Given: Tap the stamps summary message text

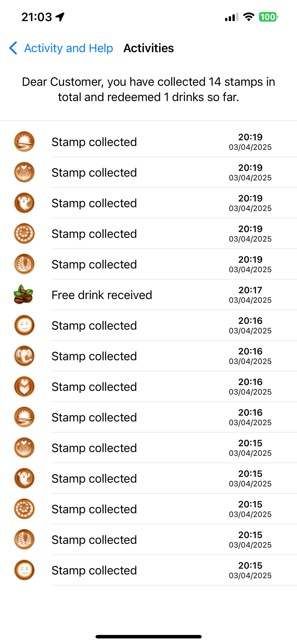Looking at the screenshot, I should tap(148, 89).
